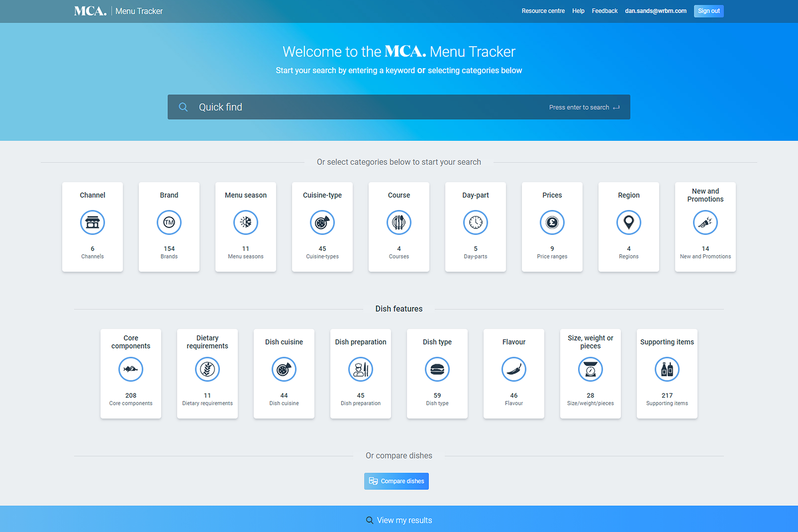The image size is (798, 532).
Task: Open the Dish type burger icon
Action: 437,369
